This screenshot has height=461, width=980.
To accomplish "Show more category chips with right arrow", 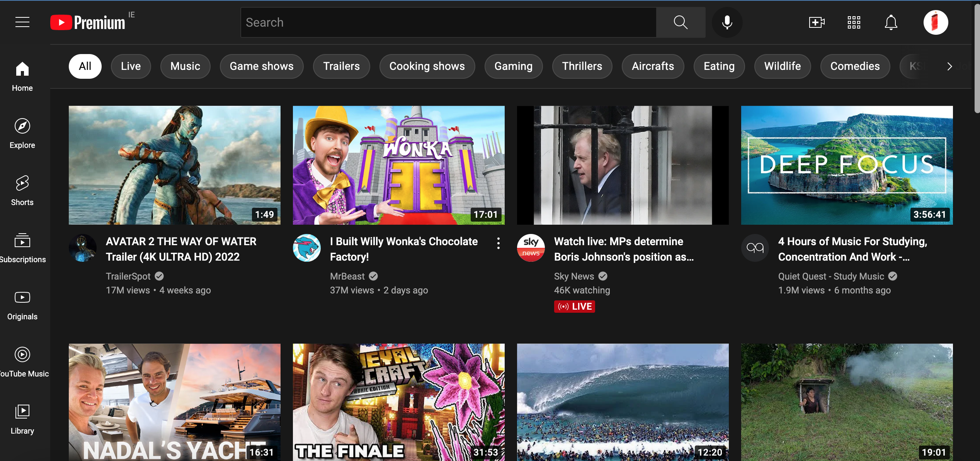I will click(949, 66).
